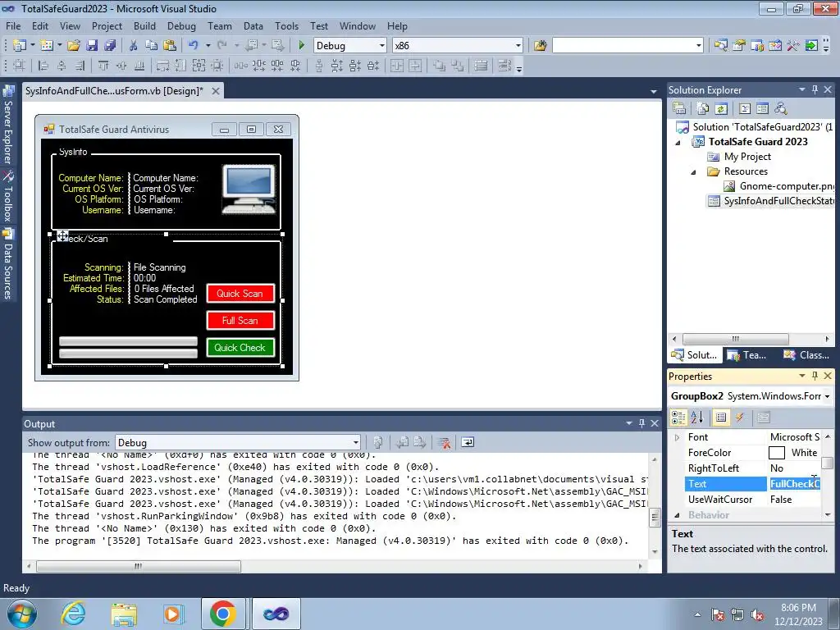
Task: Cut the selection with the scissors icon
Action: pos(134,46)
